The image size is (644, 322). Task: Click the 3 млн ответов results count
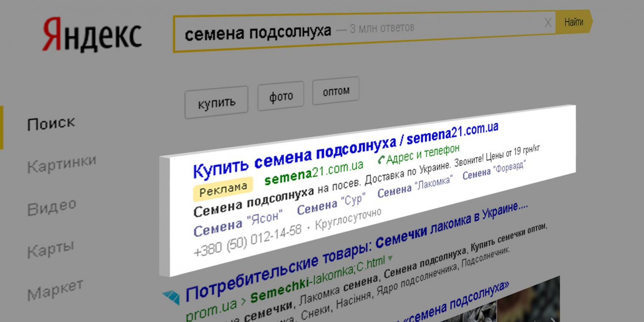pyautogui.click(x=382, y=28)
